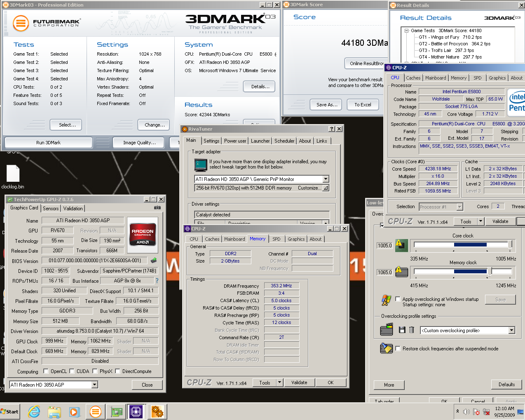Click the volume speaker tray icon
Screen dimensions: 525x420
tap(466, 411)
